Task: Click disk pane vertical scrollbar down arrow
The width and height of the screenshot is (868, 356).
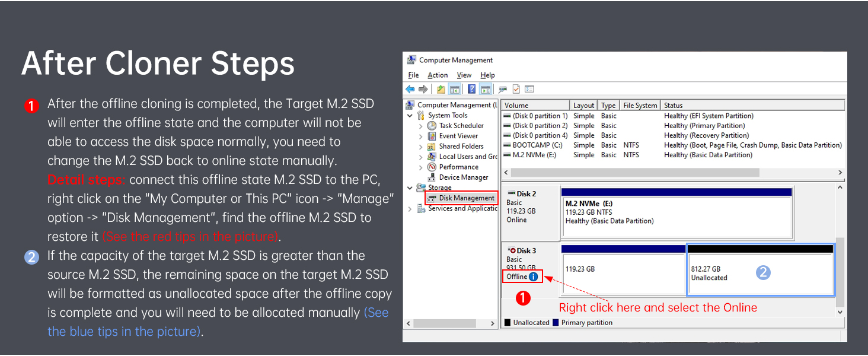Action: [x=840, y=312]
